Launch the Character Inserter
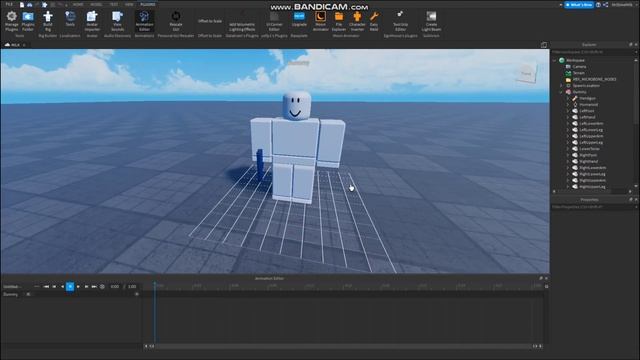The height and width of the screenshot is (360, 640). (x=357, y=21)
